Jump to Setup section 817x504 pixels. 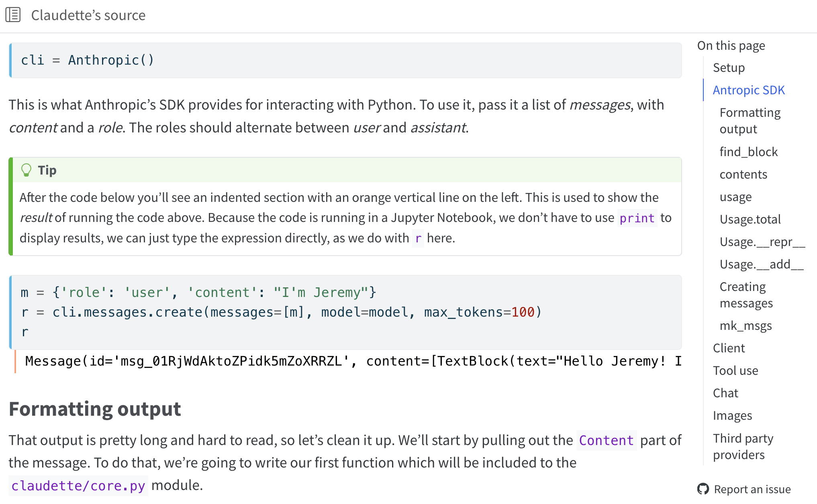[729, 68]
